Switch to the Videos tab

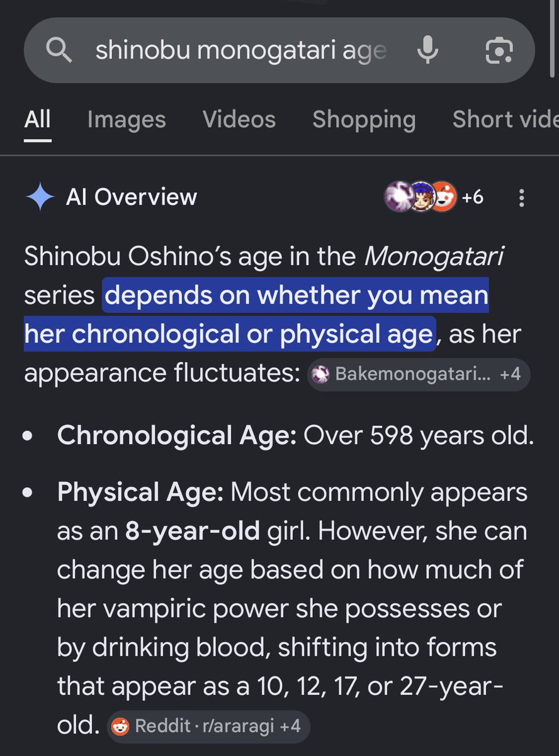[239, 119]
